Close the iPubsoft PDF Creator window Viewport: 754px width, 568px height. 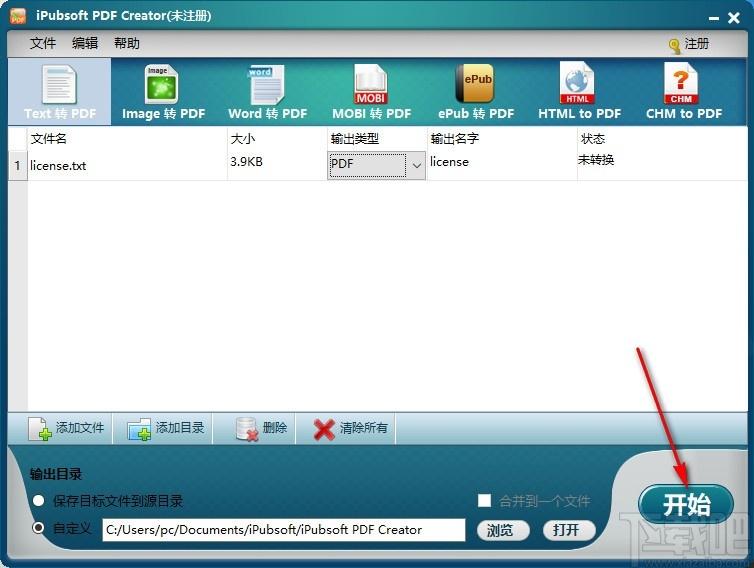(x=734, y=18)
